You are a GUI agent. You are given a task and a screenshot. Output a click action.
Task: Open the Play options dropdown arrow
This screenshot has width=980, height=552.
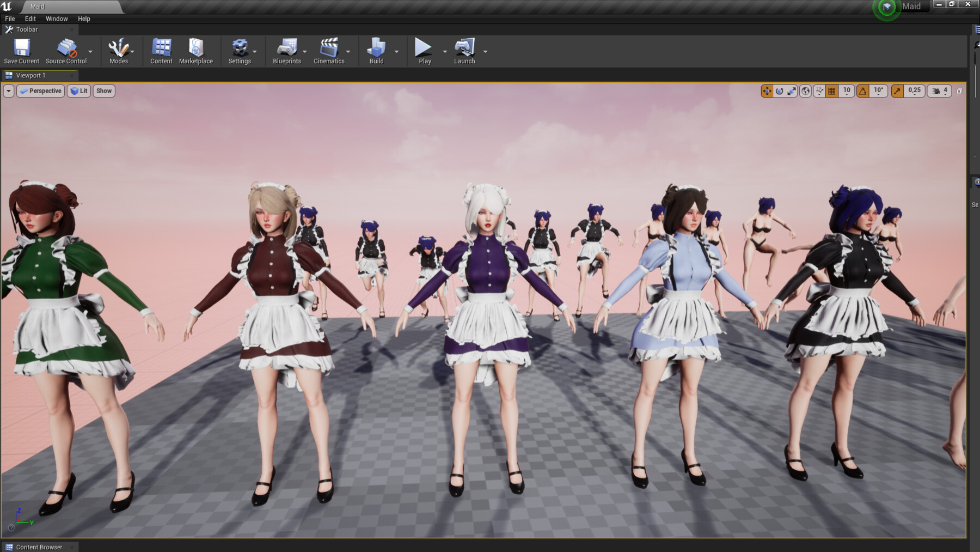(x=444, y=51)
